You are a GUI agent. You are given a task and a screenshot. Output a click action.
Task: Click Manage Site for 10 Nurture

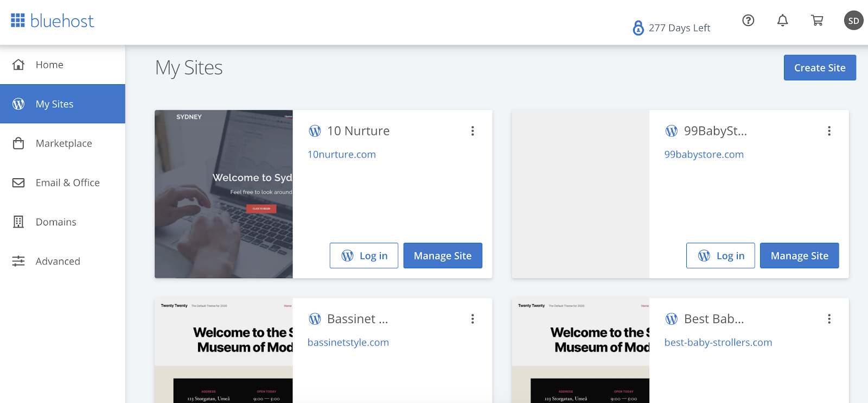tap(443, 255)
